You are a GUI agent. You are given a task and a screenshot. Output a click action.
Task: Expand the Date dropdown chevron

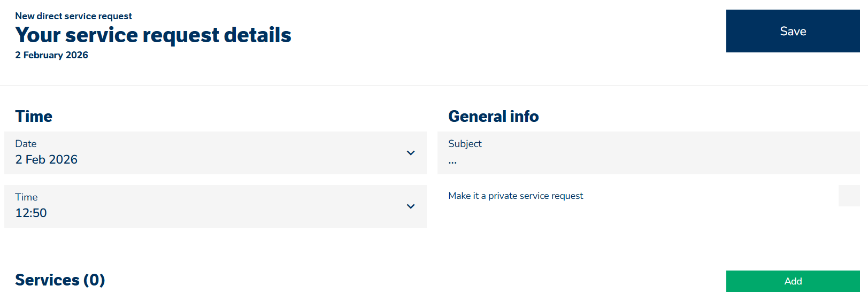pos(411,153)
